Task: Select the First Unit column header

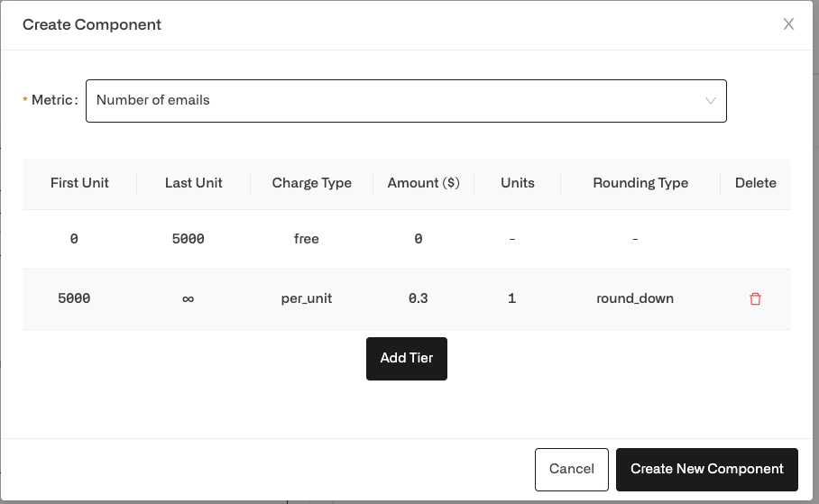Action: click(79, 183)
